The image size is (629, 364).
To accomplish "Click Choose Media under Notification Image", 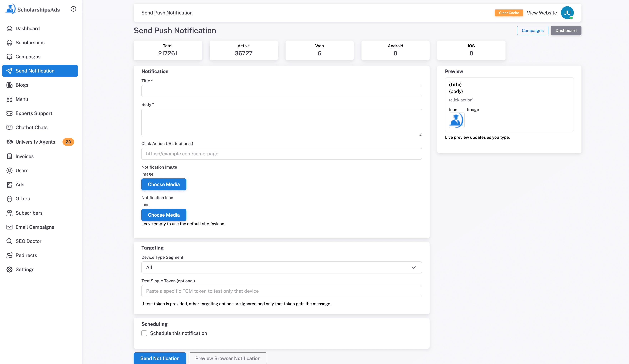I will [x=164, y=184].
